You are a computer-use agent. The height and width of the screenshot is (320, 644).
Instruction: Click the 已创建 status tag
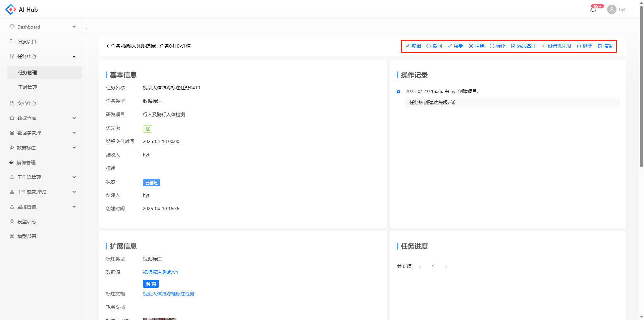[152, 183]
